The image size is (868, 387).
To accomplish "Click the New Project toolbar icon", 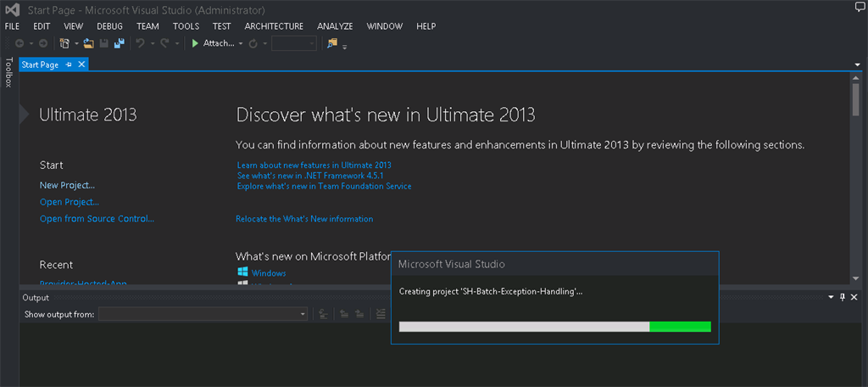I will click(x=64, y=43).
